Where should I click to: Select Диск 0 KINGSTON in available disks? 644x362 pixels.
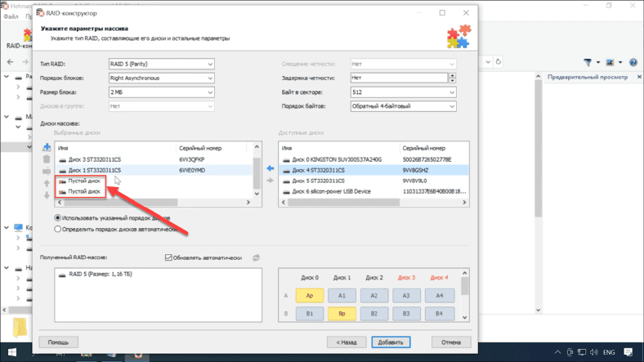[373, 159]
